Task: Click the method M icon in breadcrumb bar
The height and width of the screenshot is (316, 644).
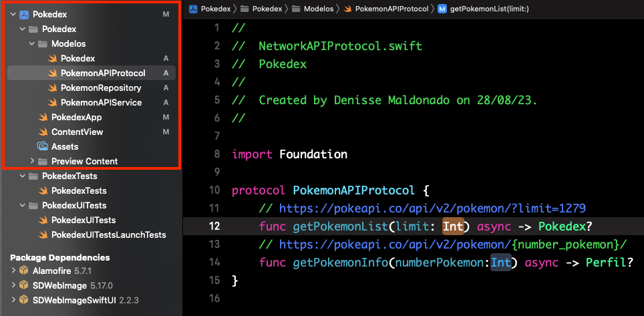Action: [x=442, y=9]
